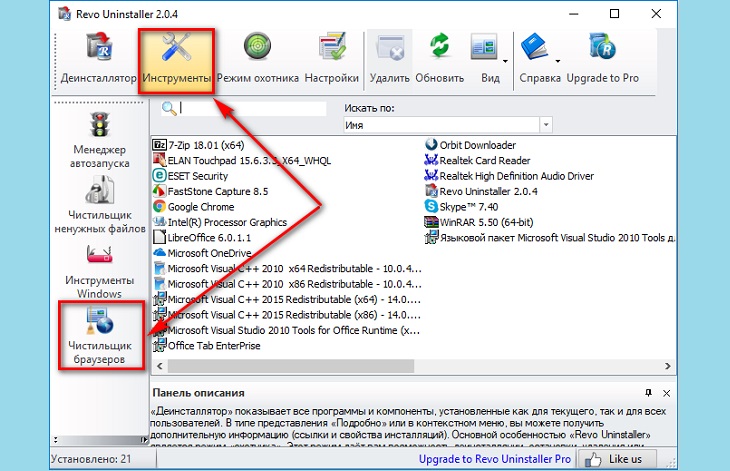This screenshot has height=471, width=730.
Task: Select Visual C++ 2010 x86 Redistributable
Action: click(x=287, y=284)
